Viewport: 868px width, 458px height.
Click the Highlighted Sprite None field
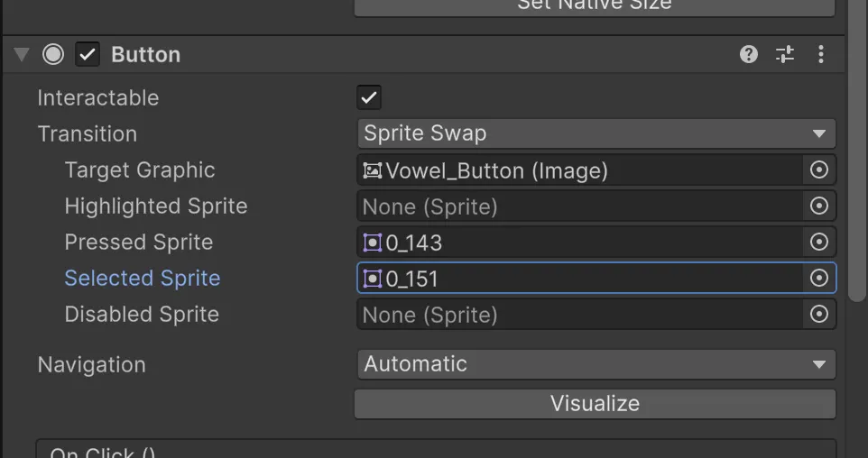[577, 206]
